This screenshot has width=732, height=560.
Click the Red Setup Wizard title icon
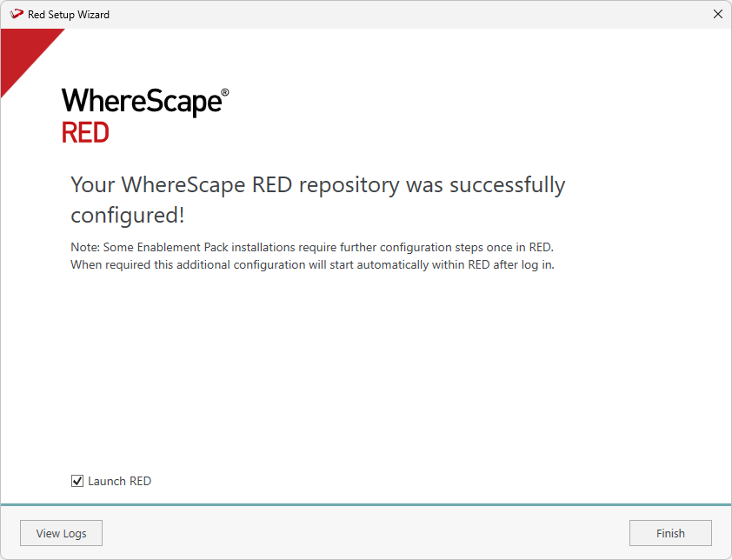coord(17,14)
